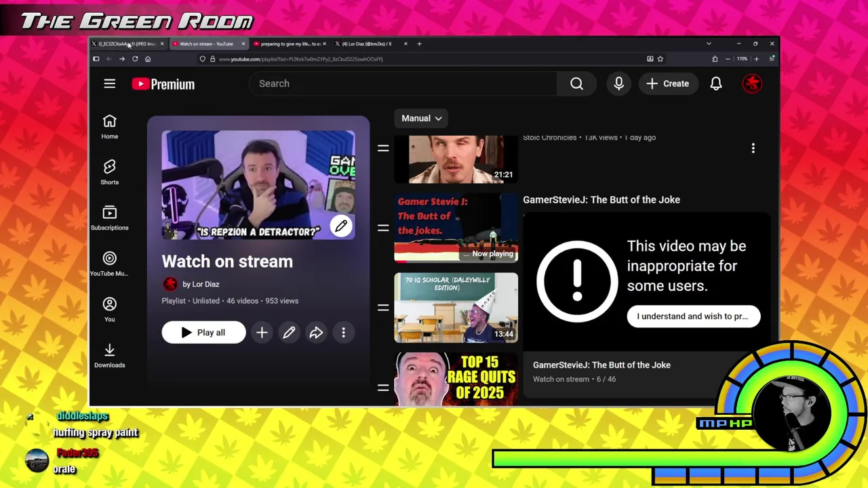This screenshot has height=488, width=868.
Task: Open playlist more options beside share
Action: point(343,332)
